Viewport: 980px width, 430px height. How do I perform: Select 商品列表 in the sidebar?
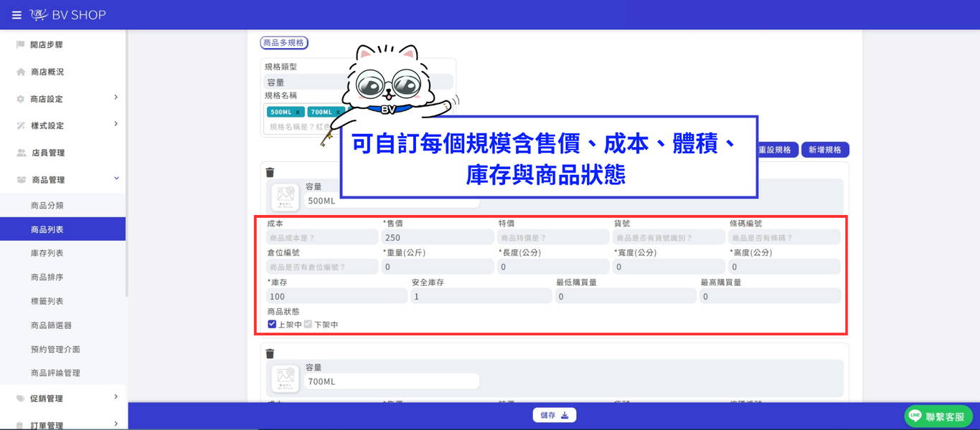click(x=62, y=229)
